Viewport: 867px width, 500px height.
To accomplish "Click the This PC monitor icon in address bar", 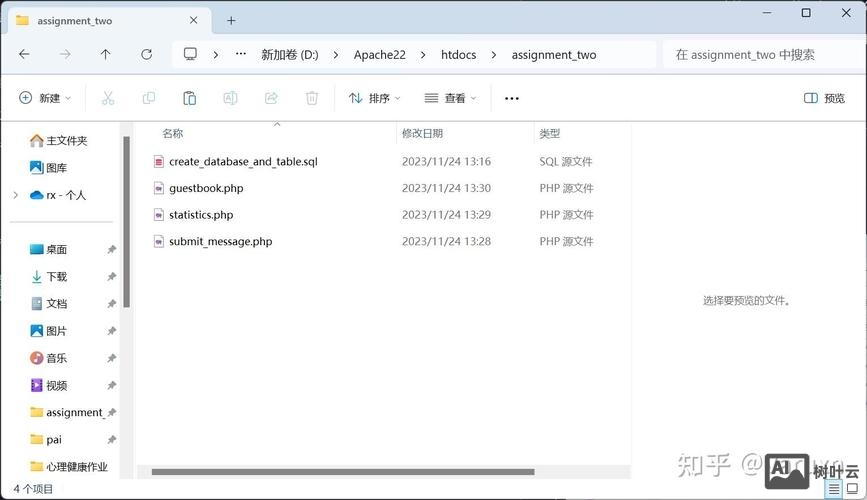I will click(x=190, y=54).
